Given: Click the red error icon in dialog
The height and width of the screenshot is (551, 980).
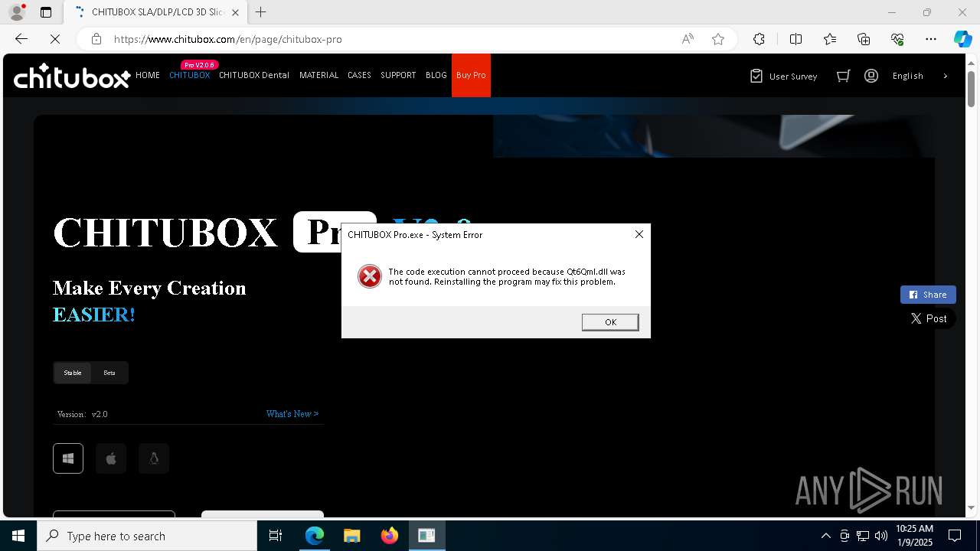Looking at the screenshot, I should [370, 276].
